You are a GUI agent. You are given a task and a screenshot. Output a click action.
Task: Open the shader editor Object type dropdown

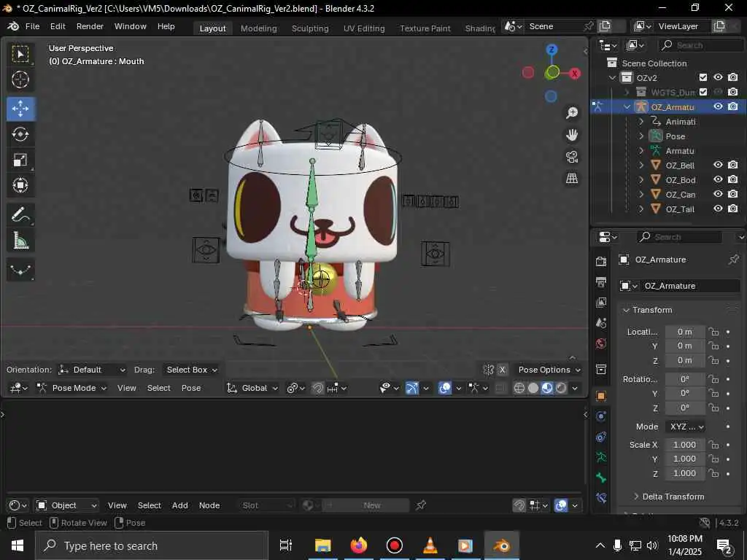point(67,505)
